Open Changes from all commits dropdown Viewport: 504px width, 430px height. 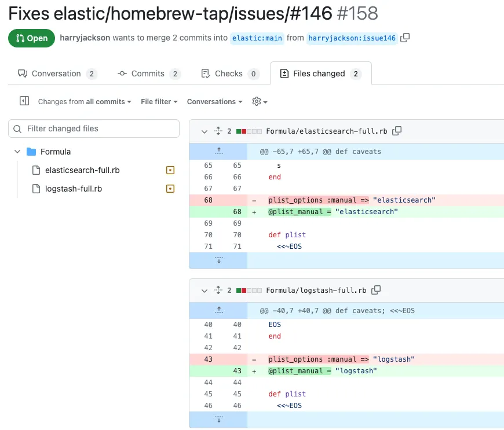[85, 102]
